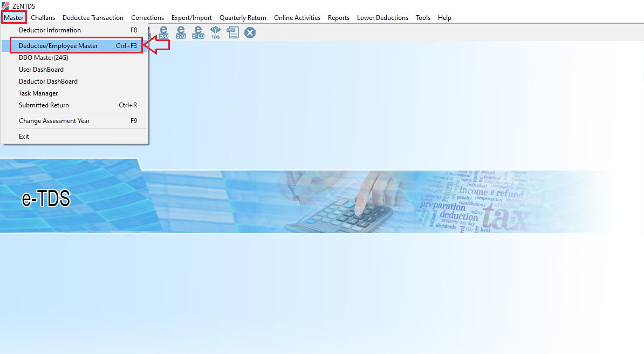Open the Export/Import menu
The image size is (644, 354).
pyautogui.click(x=191, y=18)
